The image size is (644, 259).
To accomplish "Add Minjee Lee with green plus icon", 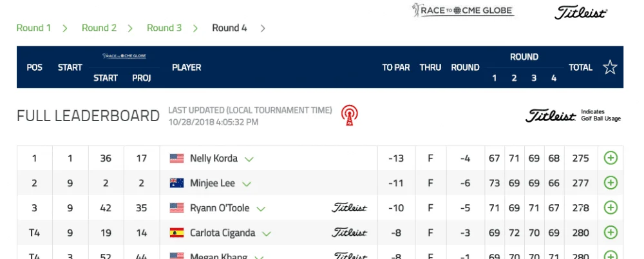I will tap(611, 183).
